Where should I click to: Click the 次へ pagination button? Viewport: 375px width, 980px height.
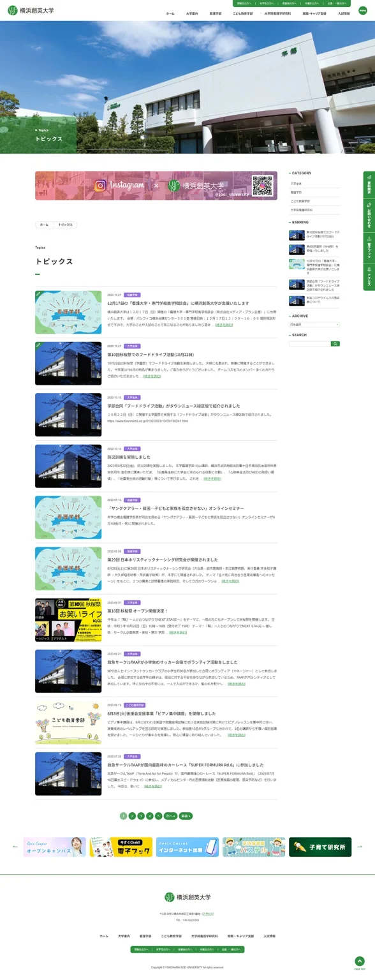pyautogui.click(x=170, y=815)
